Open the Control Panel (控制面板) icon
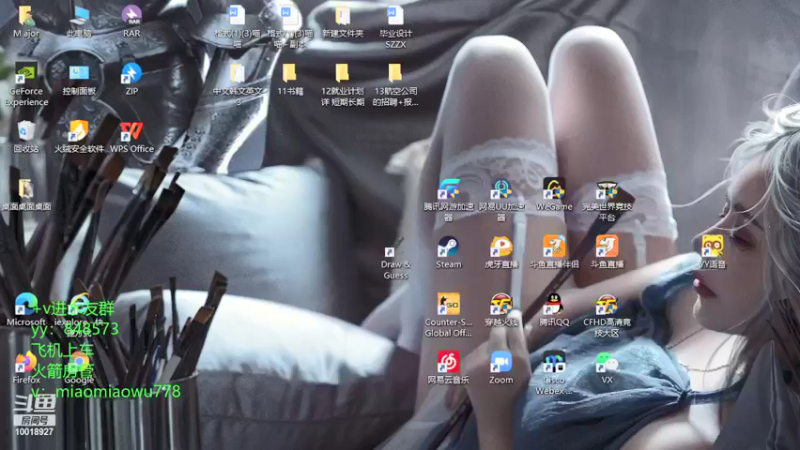The width and height of the screenshot is (800, 450). [79, 79]
